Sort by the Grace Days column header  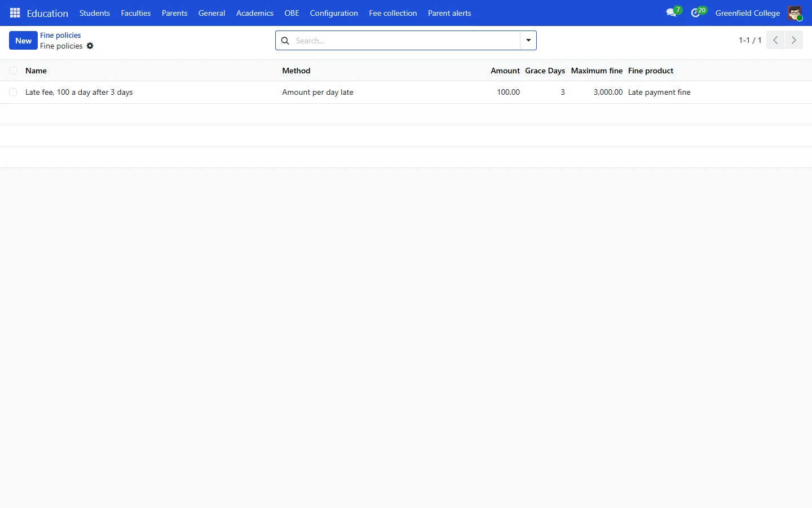pos(545,71)
